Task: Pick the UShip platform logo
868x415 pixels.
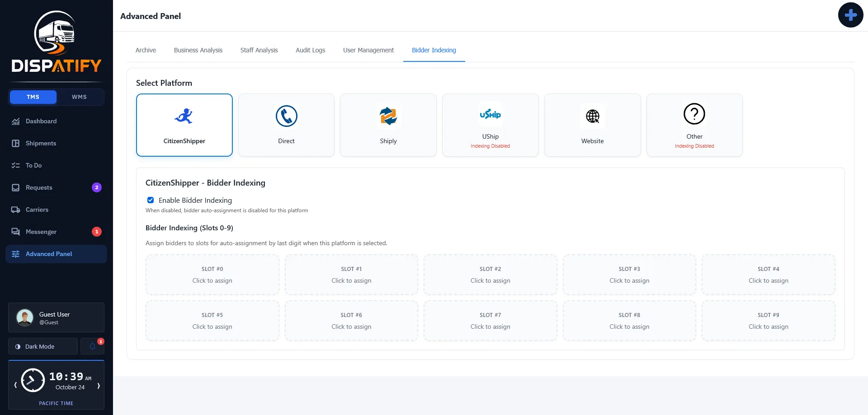Action: tap(490, 114)
